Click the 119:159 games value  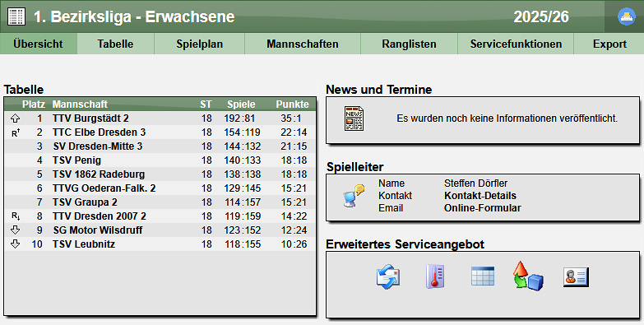click(x=243, y=216)
